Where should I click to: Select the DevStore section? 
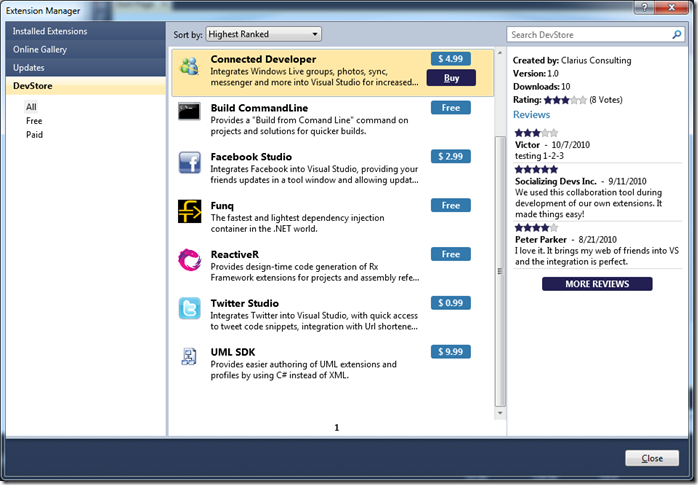(x=85, y=86)
